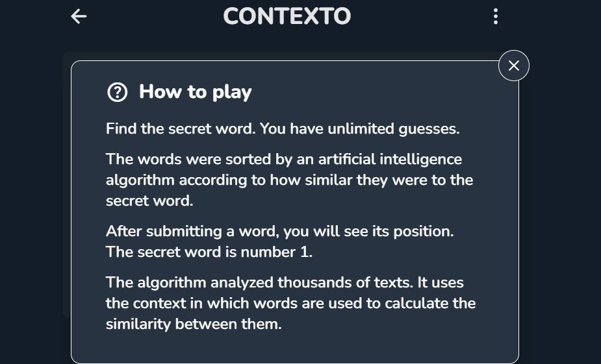Open the three-dot options menu
This screenshot has width=601, height=364.
pos(496,16)
